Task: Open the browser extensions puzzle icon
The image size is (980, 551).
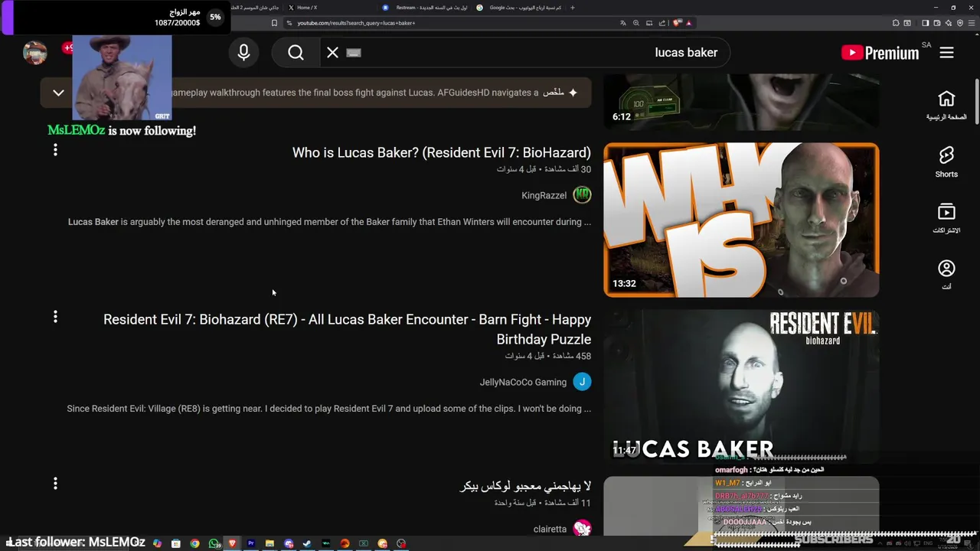Action: pyautogui.click(x=896, y=23)
